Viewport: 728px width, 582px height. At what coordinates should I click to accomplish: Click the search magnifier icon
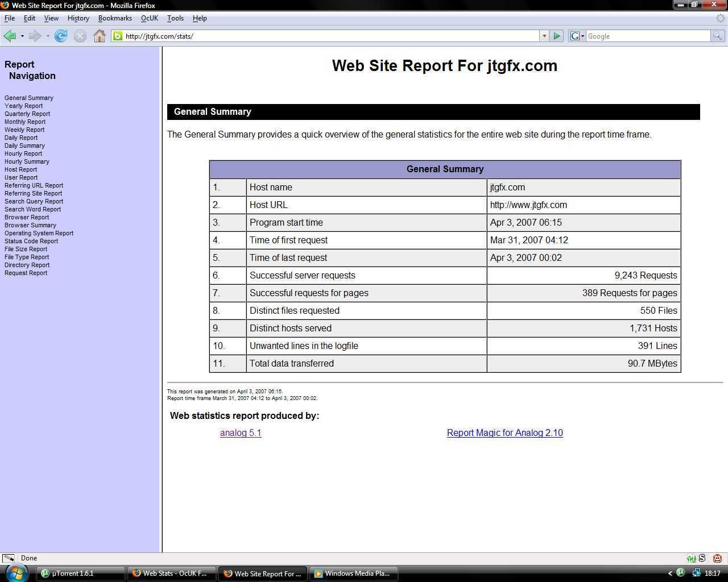pos(718,36)
